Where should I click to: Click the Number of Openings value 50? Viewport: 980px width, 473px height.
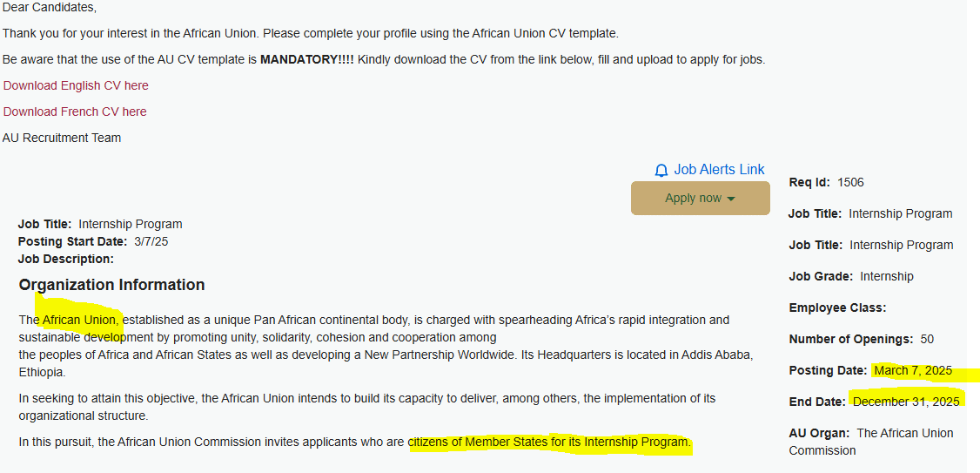pyautogui.click(x=925, y=339)
